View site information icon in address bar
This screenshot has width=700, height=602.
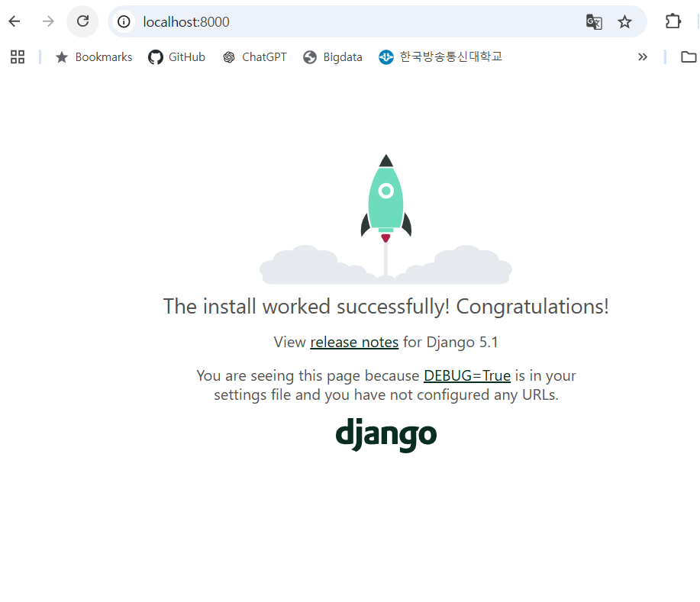(124, 21)
